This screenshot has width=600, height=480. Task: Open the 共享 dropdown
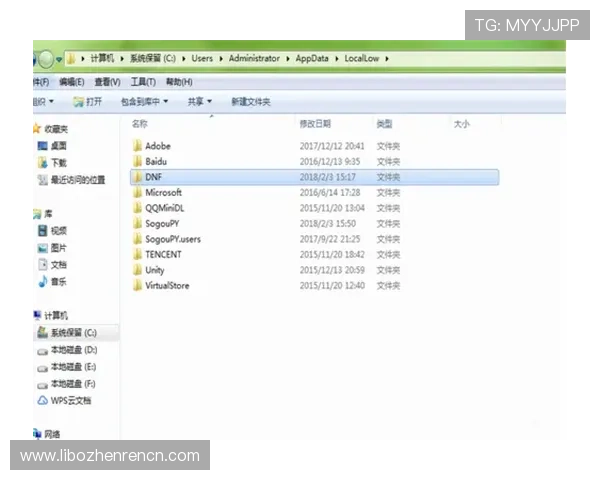click(199, 102)
